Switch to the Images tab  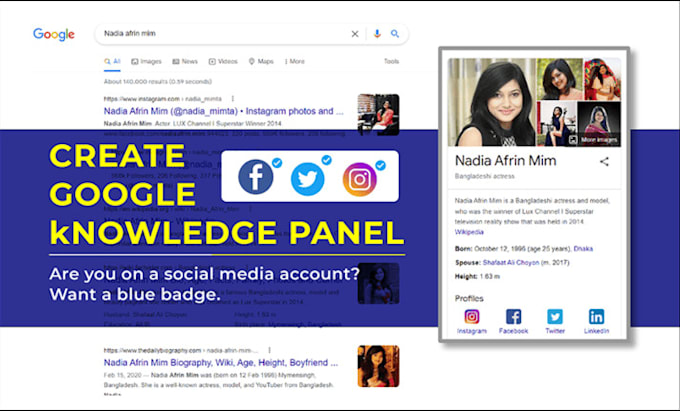click(147, 62)
